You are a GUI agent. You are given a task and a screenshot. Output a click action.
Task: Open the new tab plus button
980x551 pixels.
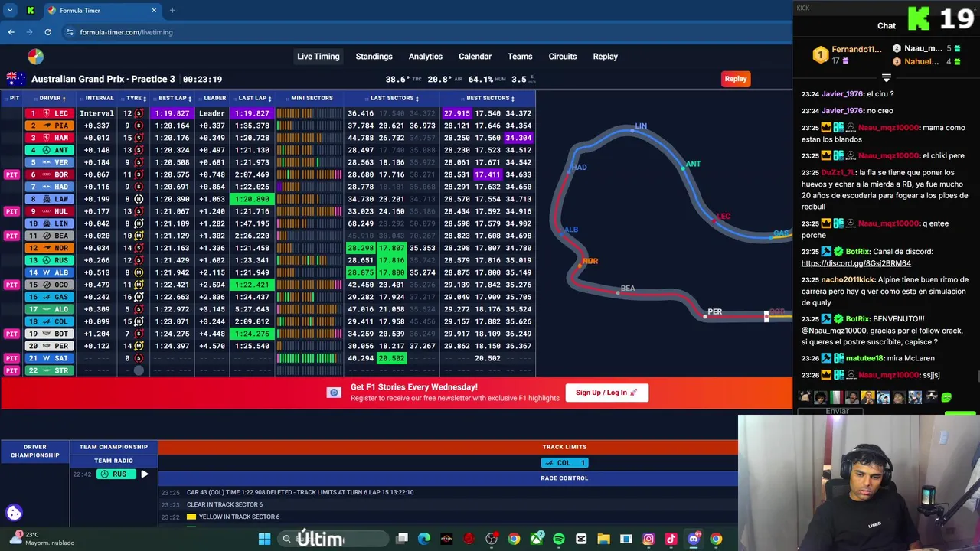coord(172,11)
